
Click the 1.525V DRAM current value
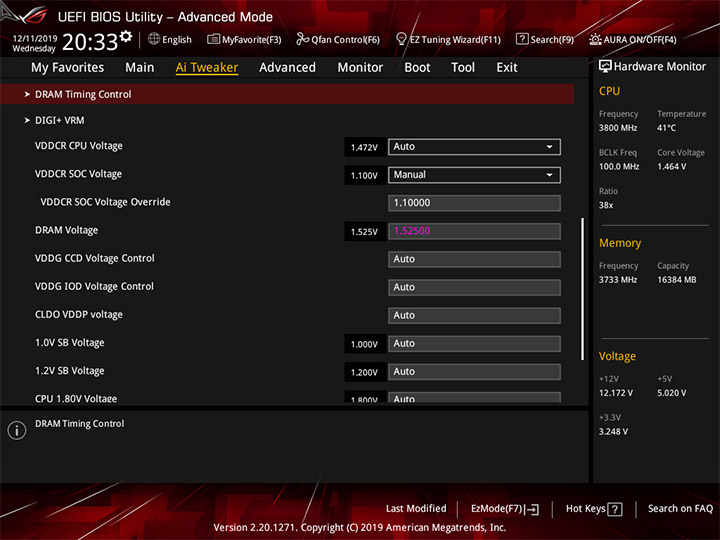pos(365,231)
